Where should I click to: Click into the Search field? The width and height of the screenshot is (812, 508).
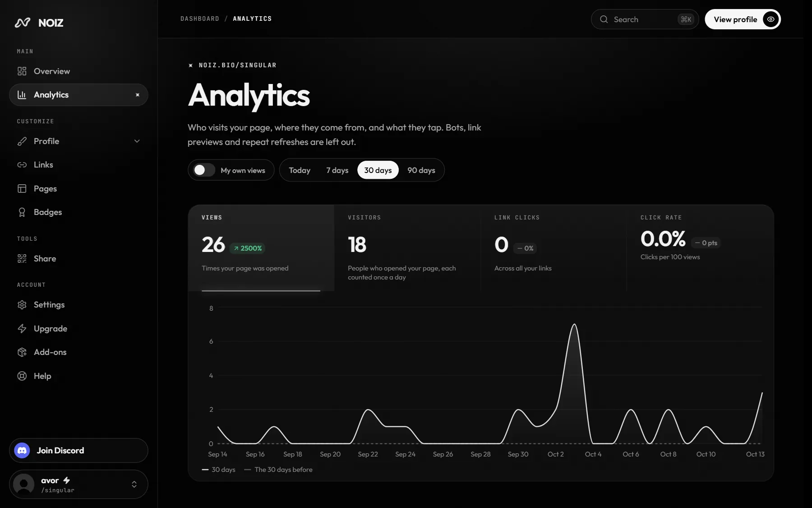tap(645, 19)
